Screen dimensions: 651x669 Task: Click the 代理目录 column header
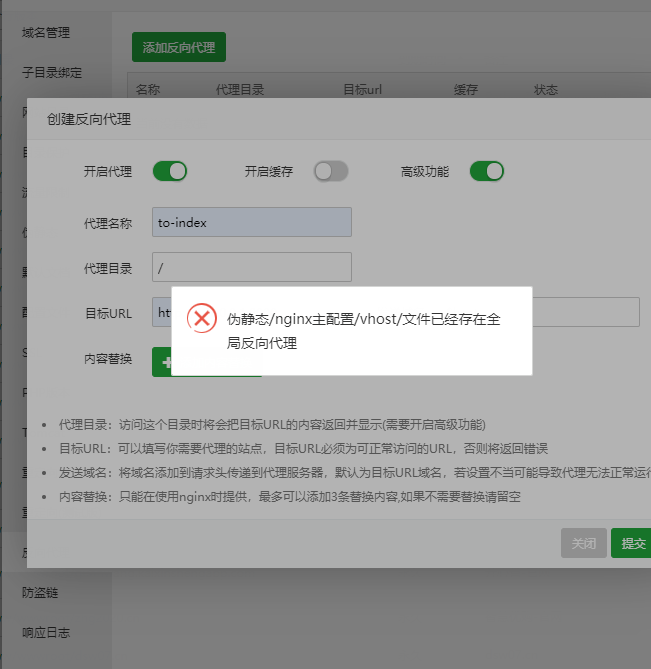coord(240,90)
